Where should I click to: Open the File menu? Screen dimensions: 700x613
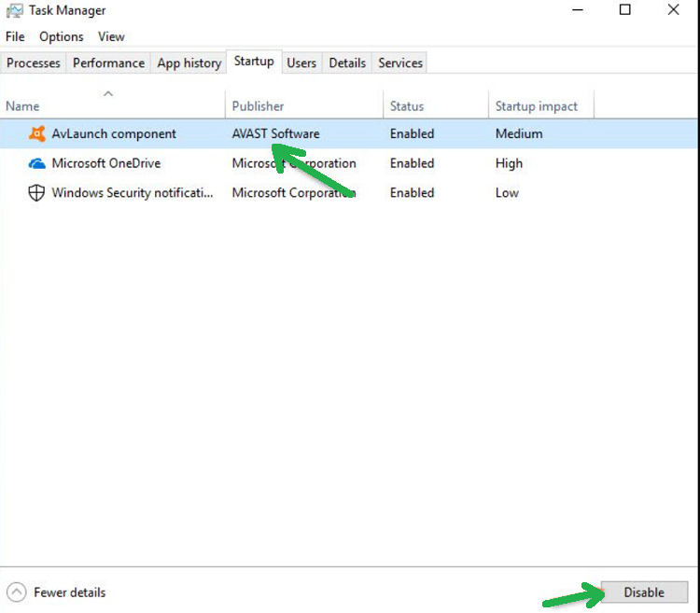pos(15,36)
